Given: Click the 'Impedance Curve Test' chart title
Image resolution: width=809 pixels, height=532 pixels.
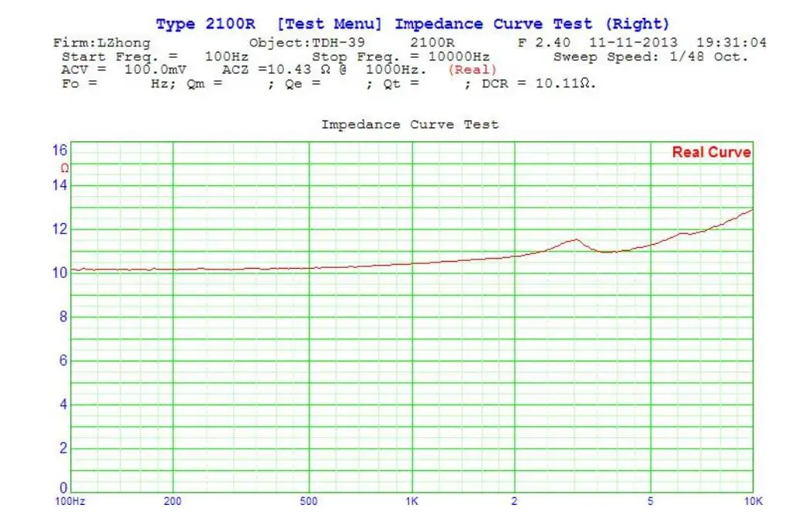Looking at the screenshot, I should pyautogui.click(x=410, y=124).
